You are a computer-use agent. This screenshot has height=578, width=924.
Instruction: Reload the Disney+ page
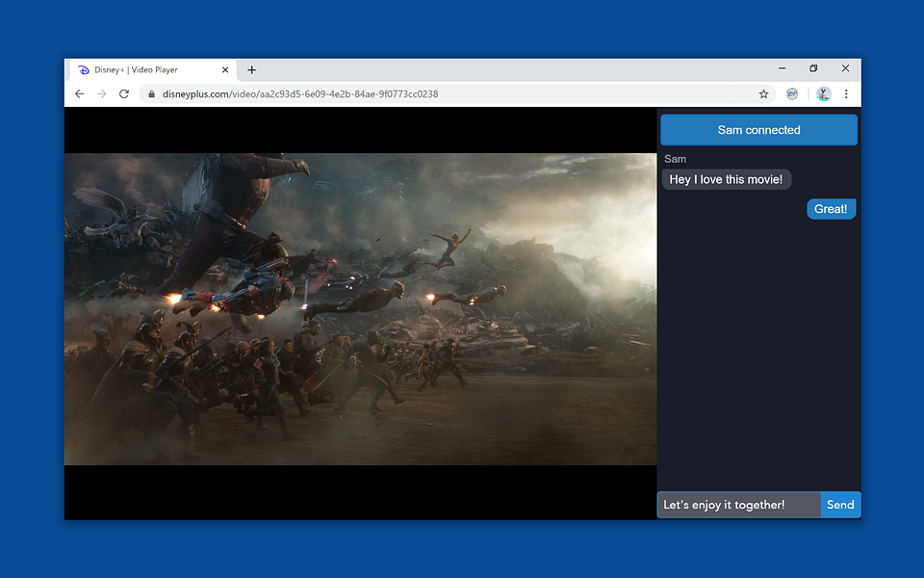pos(124,94)
